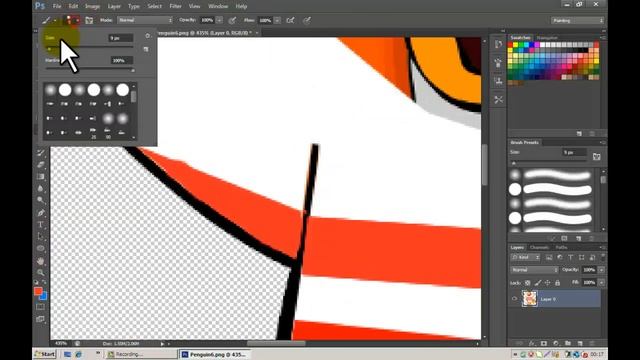
Task: Select the Zoom tool
Action: coord(40,272)
